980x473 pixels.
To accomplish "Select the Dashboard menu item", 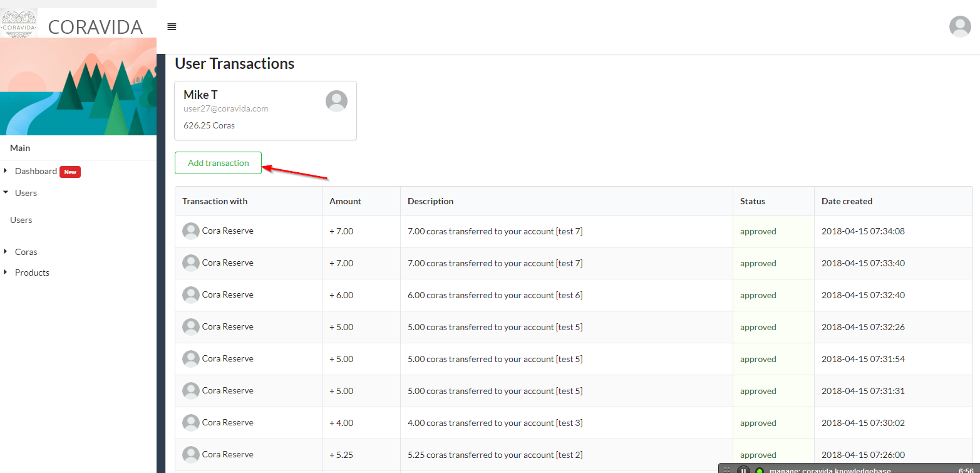I will pyautogui.click(x=36, y=171).
